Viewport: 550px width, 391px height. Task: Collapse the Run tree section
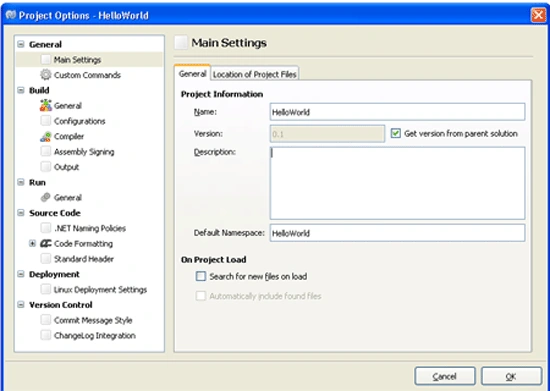[x=21, y=182]
